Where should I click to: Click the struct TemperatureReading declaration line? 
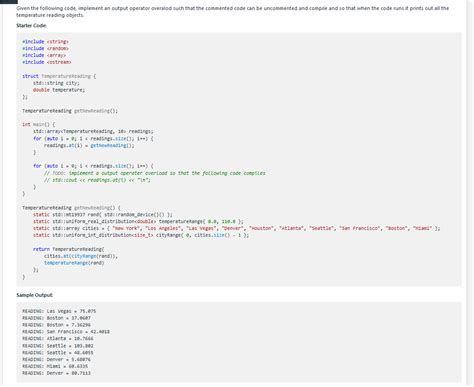tap(59, 76)
